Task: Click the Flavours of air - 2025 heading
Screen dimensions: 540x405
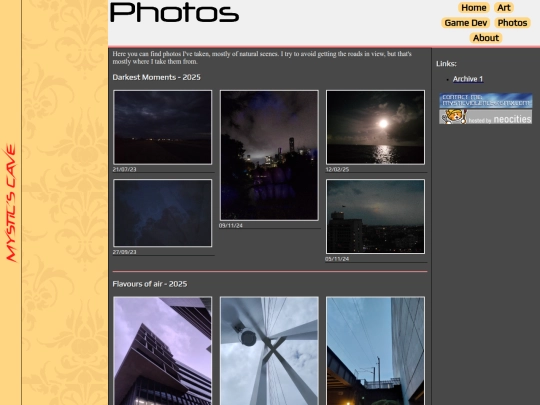Action: [x=150, y=284]
